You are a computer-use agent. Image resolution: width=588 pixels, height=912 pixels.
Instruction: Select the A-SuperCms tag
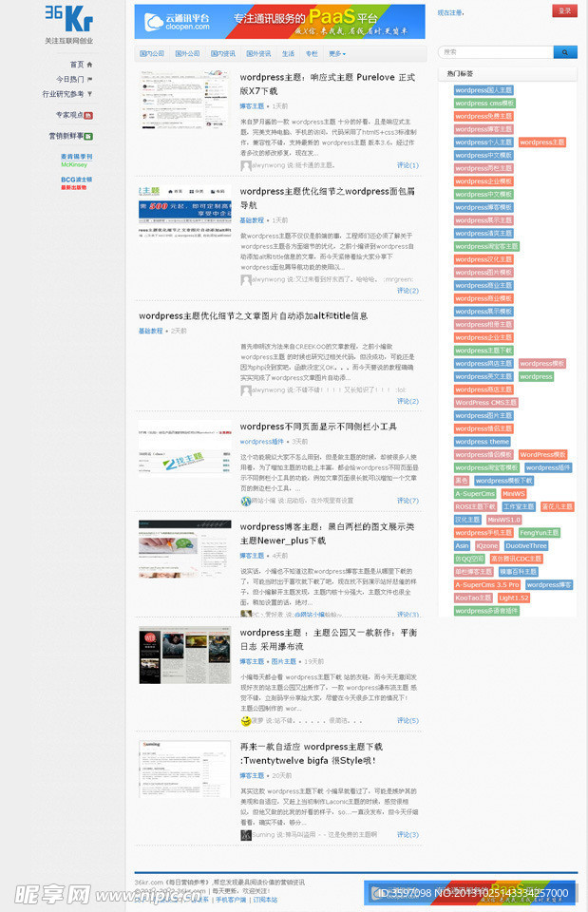pos(475,494)
